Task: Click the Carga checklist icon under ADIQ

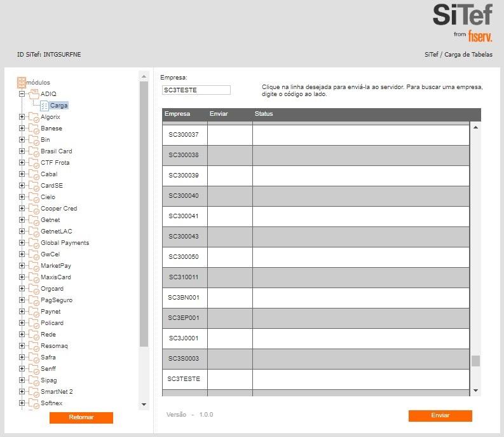Action: point(44,106)
